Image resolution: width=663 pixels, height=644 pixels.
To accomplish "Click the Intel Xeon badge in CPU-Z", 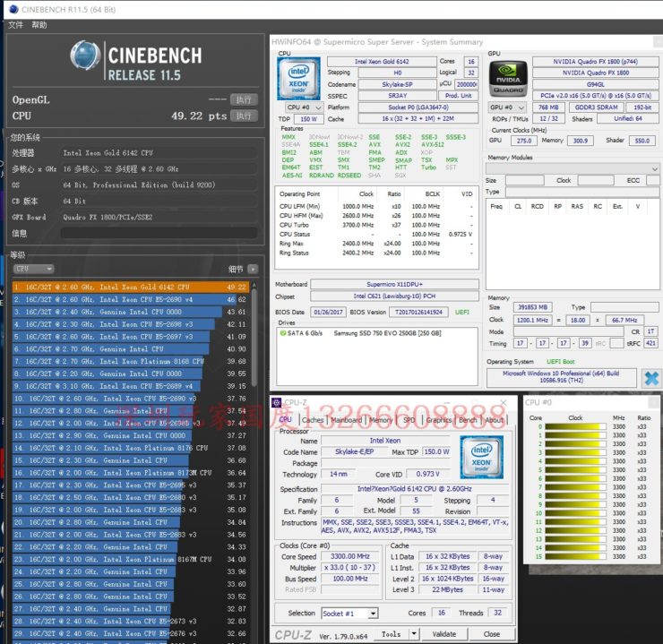I will [482, 457].
